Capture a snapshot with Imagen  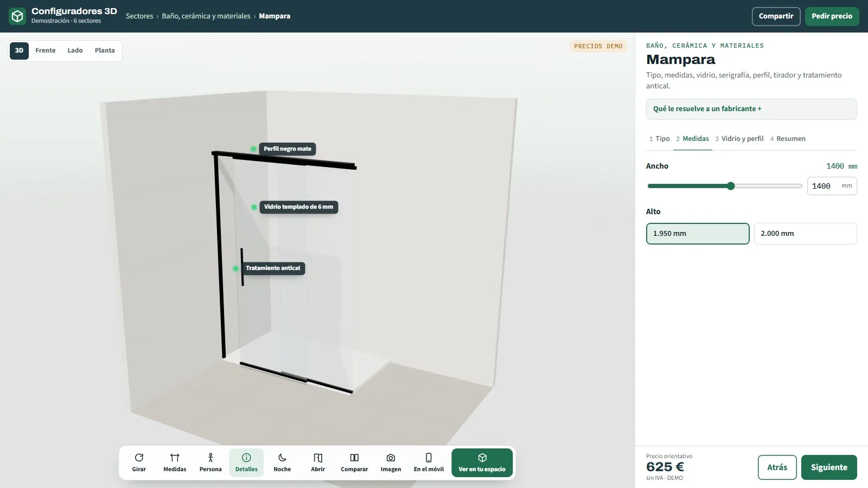[x=391, y=463]
